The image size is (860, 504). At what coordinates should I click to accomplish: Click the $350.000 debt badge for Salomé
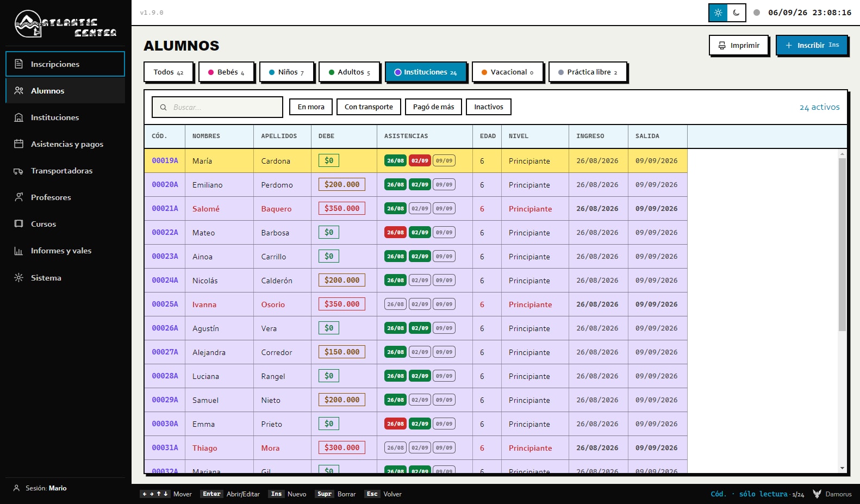342,208
